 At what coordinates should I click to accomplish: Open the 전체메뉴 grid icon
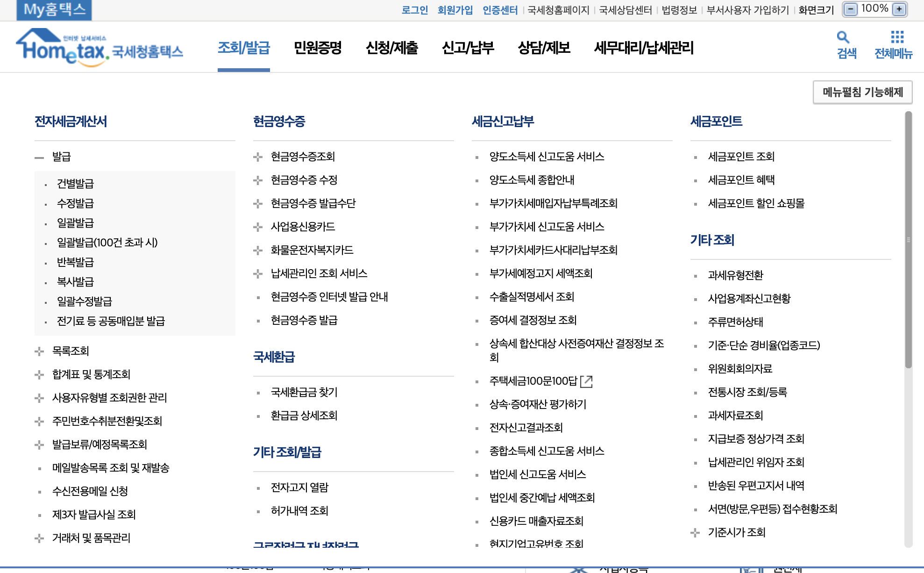[897, 37]
